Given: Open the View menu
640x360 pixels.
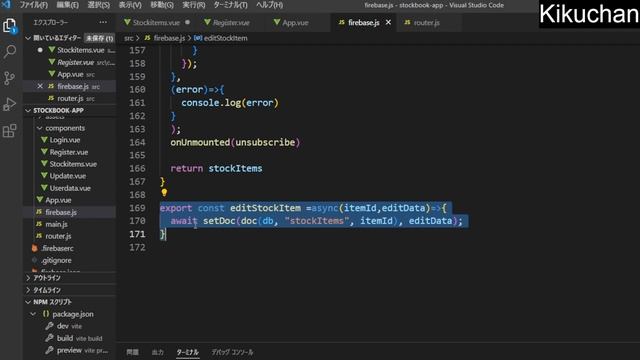Looking at the screenshot, I should click(x=130, y=5).
